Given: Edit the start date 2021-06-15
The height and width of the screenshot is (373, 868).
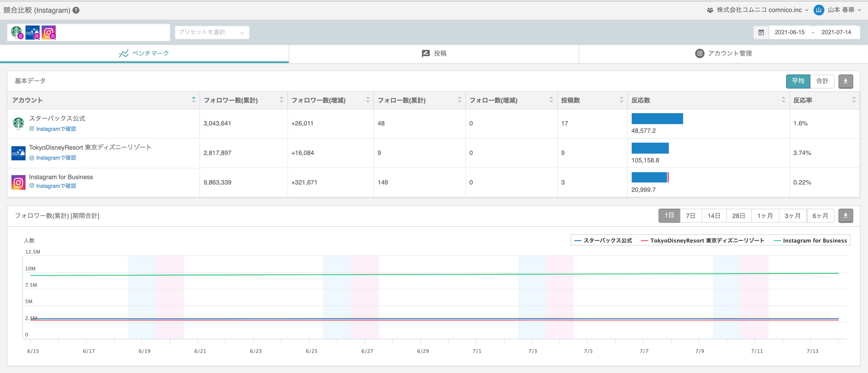Looking at the screenshot, I should tap(789, 32).
